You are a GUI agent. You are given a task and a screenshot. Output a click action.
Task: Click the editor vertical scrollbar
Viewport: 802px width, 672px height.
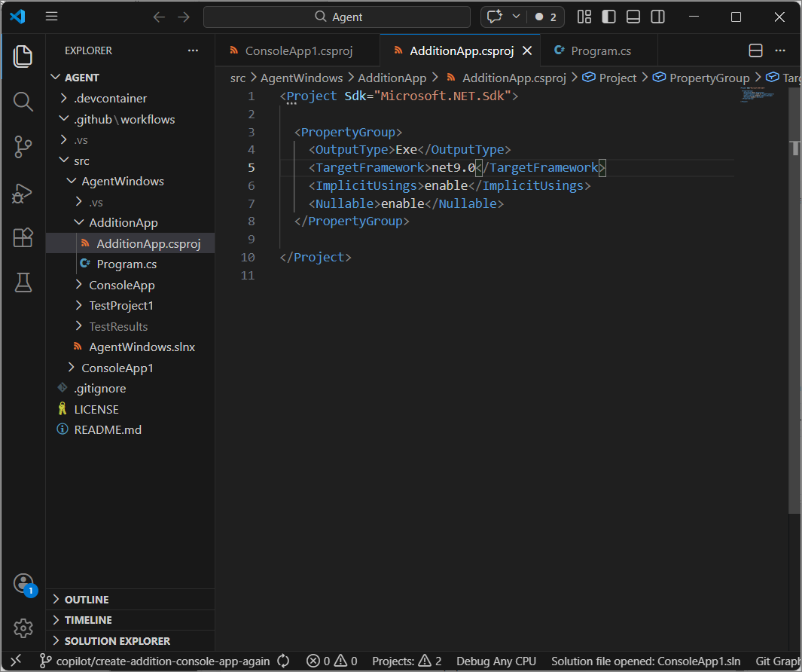(x=794, y=307)
